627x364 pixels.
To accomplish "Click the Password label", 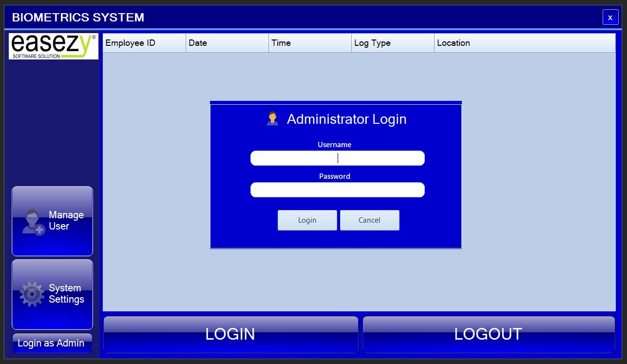I will [x=335, y=176].
